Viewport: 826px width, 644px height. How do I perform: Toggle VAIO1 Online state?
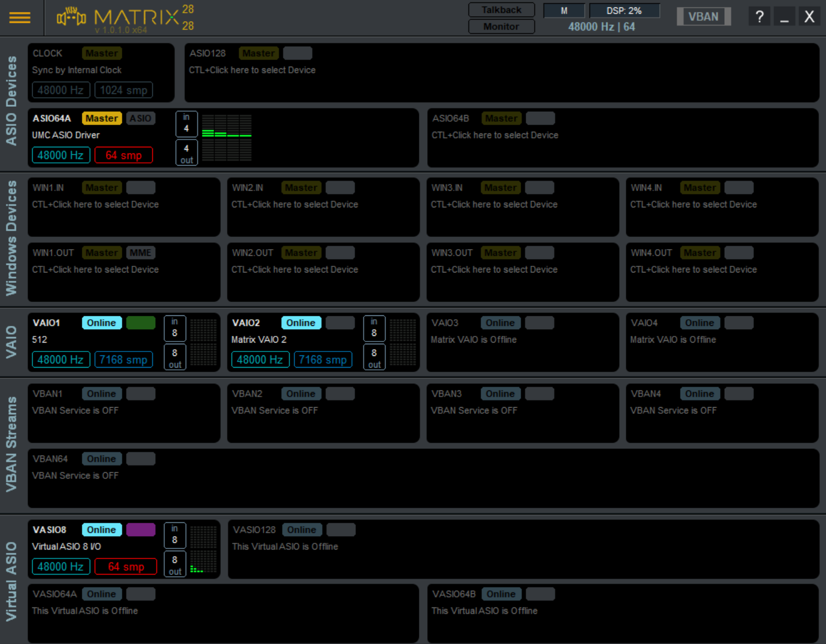tap(102, 323)
